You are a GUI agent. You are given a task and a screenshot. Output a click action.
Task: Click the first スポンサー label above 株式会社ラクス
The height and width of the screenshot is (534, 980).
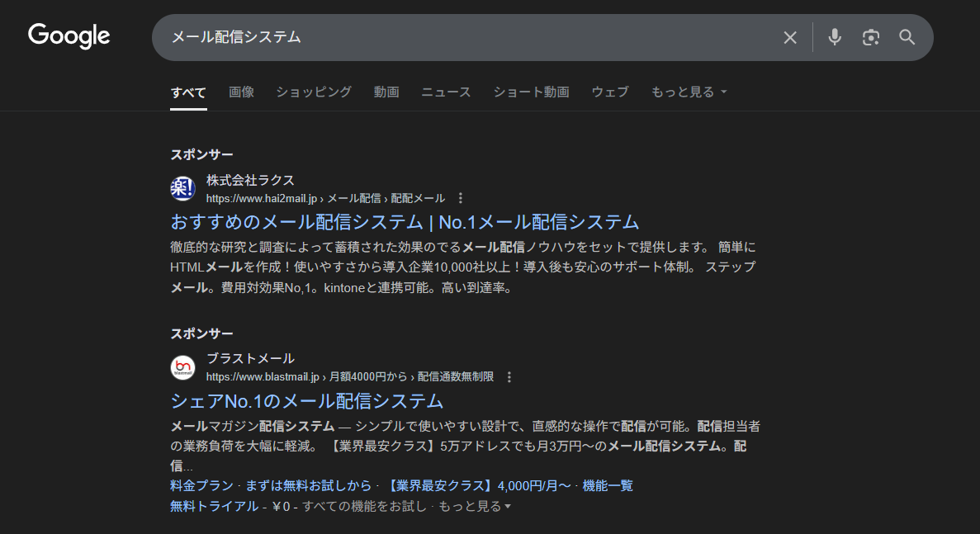[201, 154]
